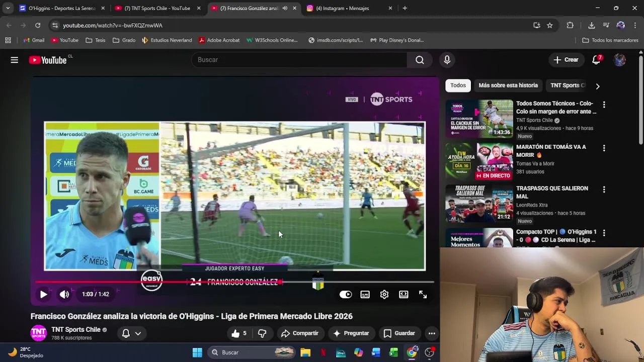Screen dimensions: 644x362
Task: Open the player settings gear
Action: pyautogui.click(x=384, y=295)
